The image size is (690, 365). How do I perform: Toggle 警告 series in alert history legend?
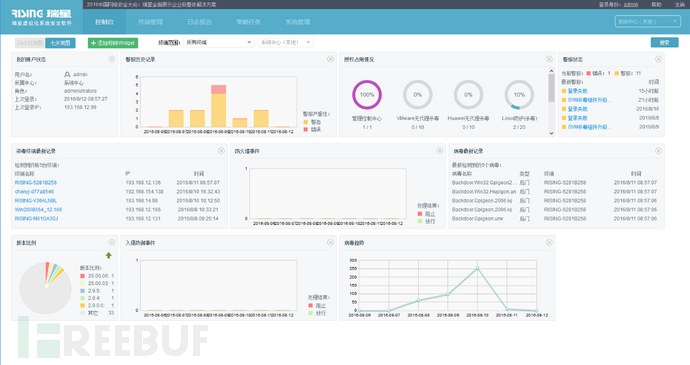click(x=312, y=122)
